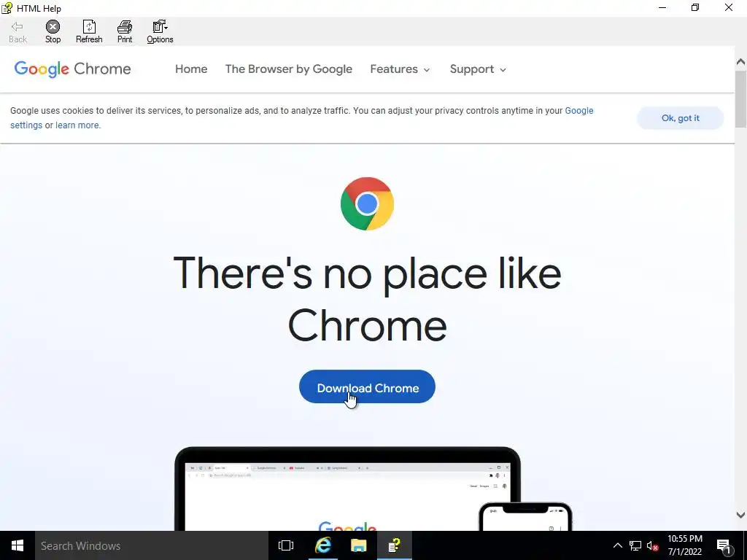Click the large Chrome logo icon

[x=368, y=204]
